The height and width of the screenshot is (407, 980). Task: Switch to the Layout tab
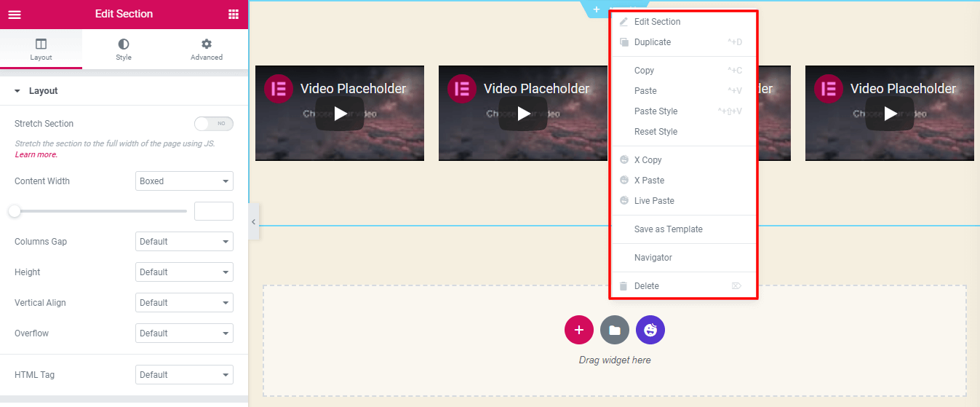(x=41, y=50)
